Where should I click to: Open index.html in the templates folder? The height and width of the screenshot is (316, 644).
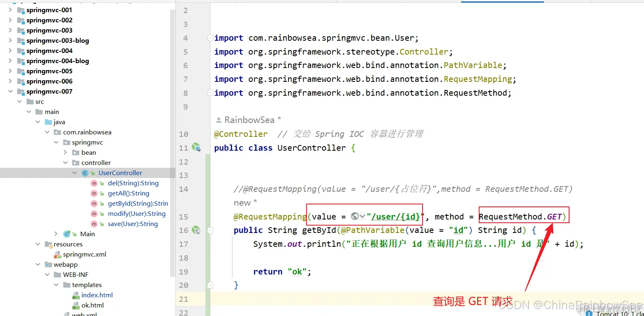[97, 295]
